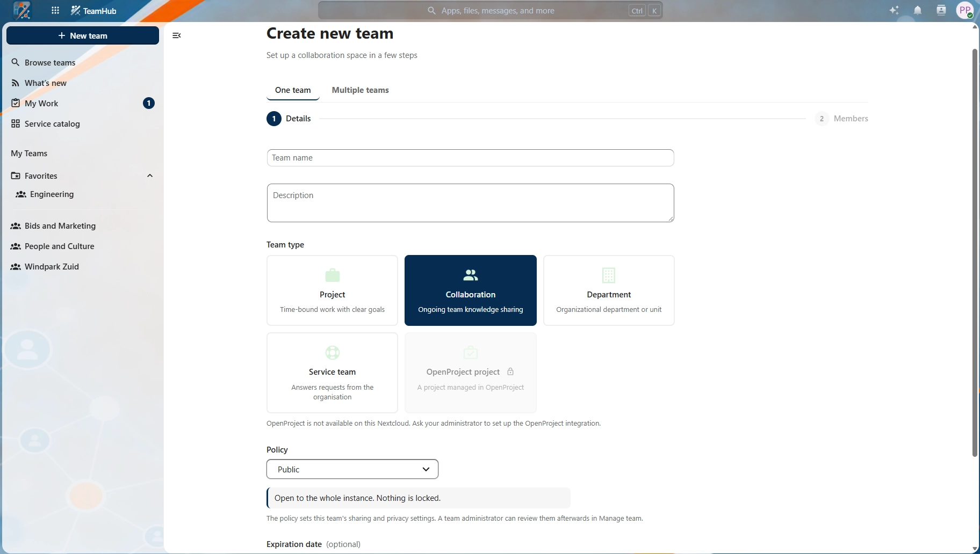Click the scrollbar down arrow
Screen dimensions: 980x554
click(975, 549)
